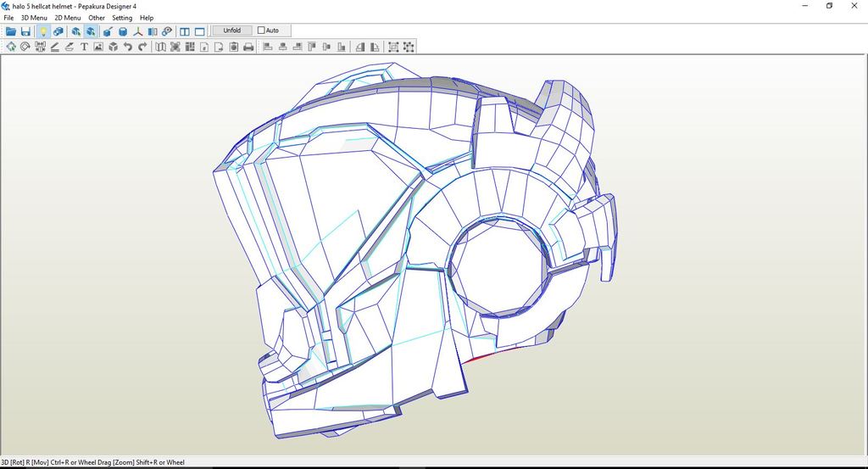Select the rotate/move parts tool icon
The height and width of the screenshot is (469, 868).
click(x=10, y=47)
